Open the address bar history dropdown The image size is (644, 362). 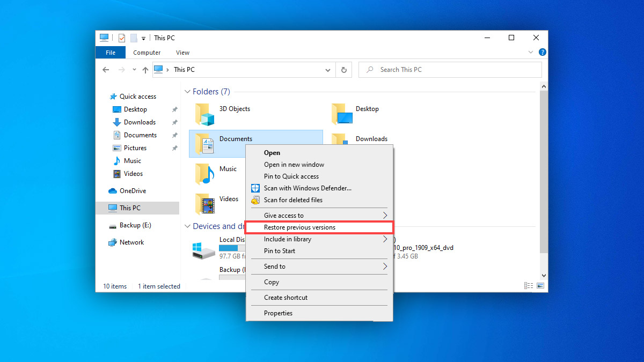pyautogui.click(x=328, y=70)
